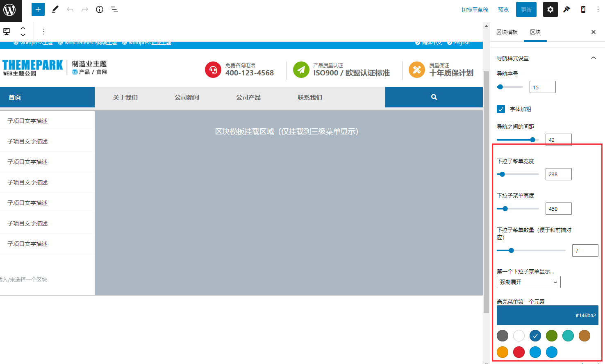Click the WordPress logo in top-left
The image size is (605, 364).
tap(11, 11)
